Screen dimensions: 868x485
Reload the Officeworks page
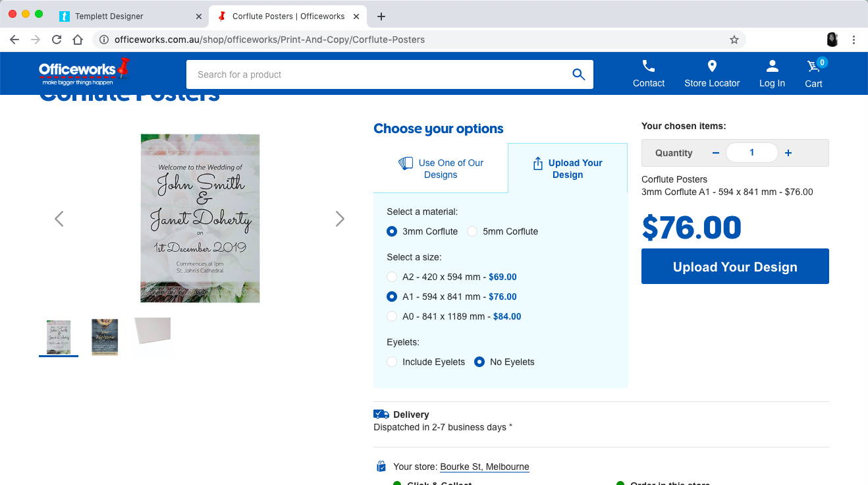pyautogui.click(x=57, y=40)
